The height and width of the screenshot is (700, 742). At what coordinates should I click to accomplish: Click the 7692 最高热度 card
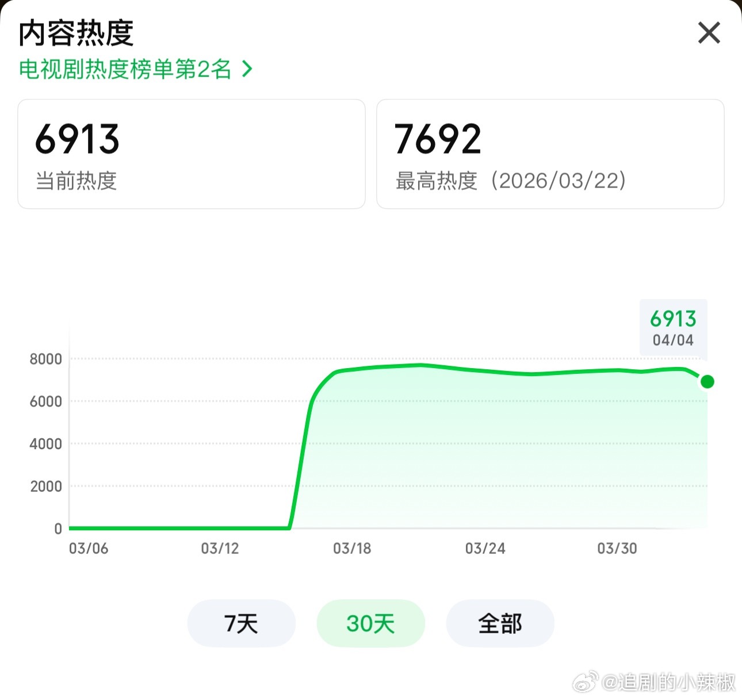(550, 154)
